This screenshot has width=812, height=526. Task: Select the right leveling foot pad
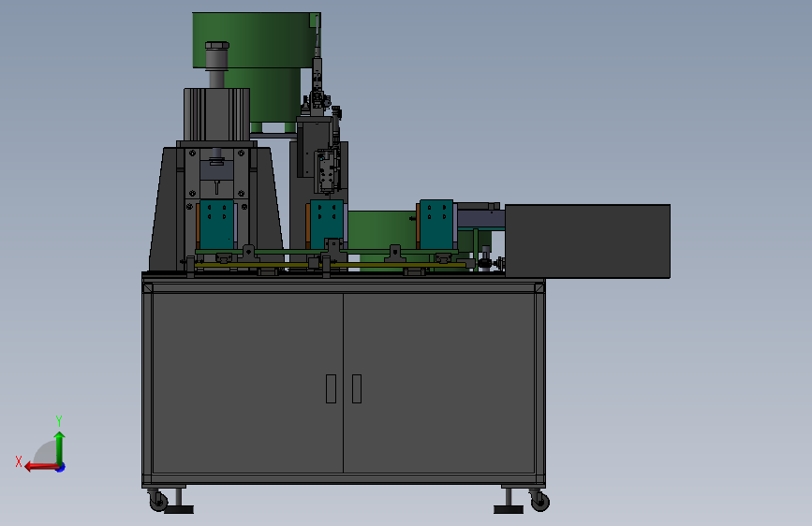point(508,510)
